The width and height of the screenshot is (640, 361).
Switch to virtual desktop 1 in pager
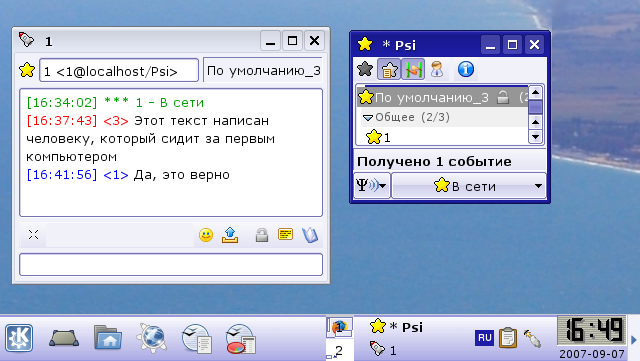click(x=340, y=327)
